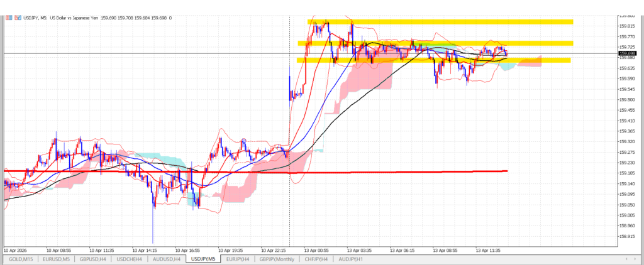
Task: Select the topmost yellow rectangle zone
Action: (x=440, y=22)
